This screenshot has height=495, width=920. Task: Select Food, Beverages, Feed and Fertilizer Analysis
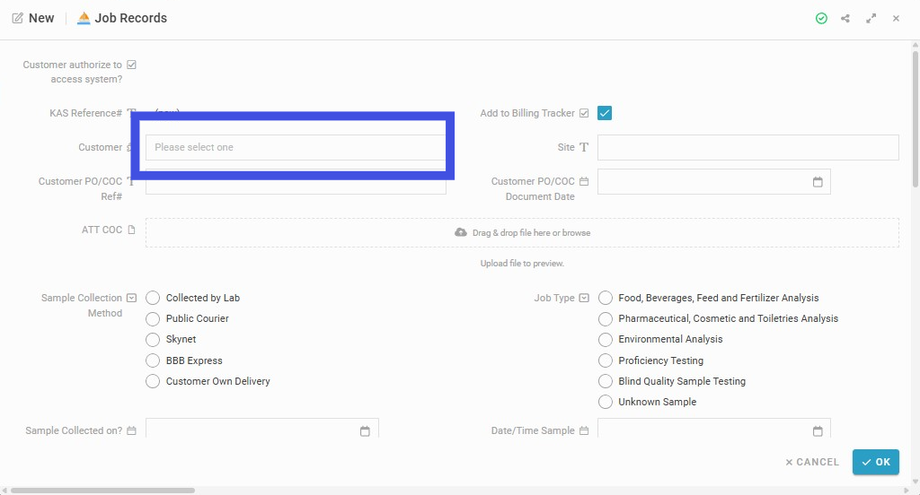click(605, 298)
